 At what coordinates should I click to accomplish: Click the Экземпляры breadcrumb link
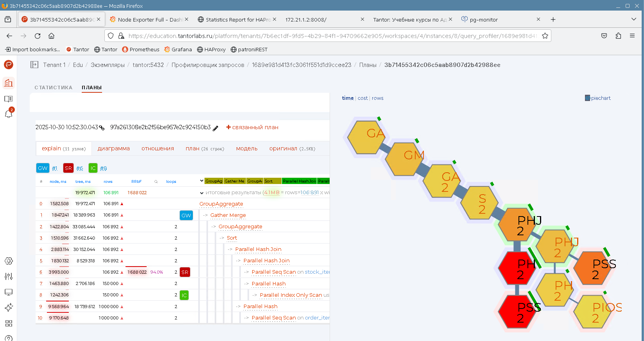pyautogui.click(x=108, y=65)
